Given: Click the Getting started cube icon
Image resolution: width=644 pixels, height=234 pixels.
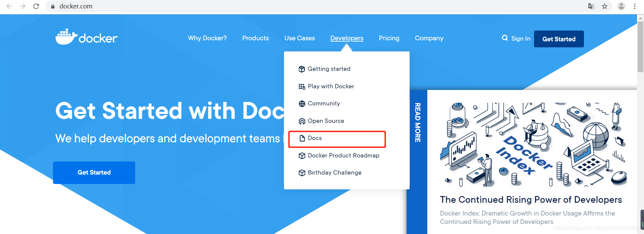Looking at the screenshot, I should (302, 69).
